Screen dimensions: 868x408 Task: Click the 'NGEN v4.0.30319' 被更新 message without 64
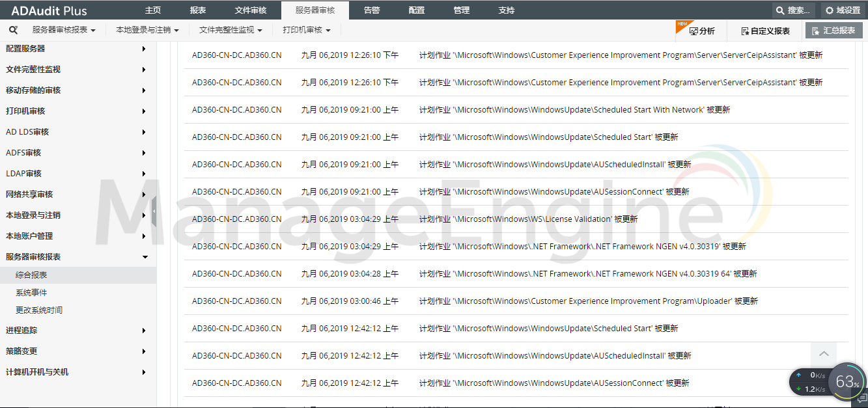click(x=582, y=247)
